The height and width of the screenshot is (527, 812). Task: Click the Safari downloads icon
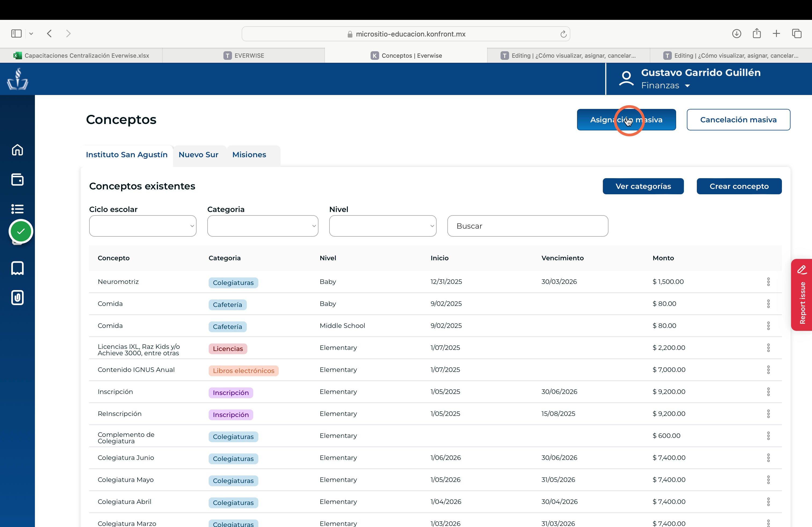tap(736, 33)
